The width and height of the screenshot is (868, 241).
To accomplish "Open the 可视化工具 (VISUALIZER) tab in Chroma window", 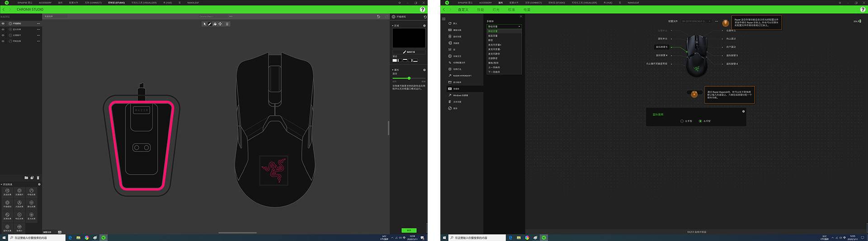I will [x=144, y=3].
